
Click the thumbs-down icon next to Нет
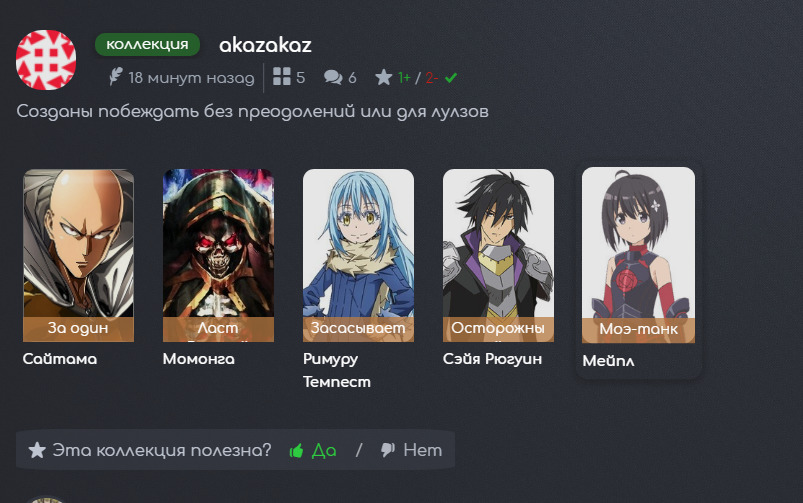pos(388,450)
